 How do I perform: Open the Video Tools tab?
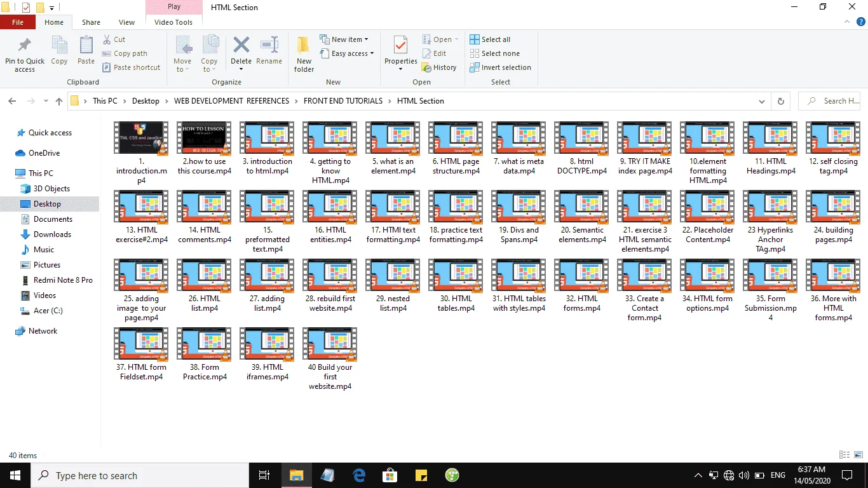pos(173,22)
